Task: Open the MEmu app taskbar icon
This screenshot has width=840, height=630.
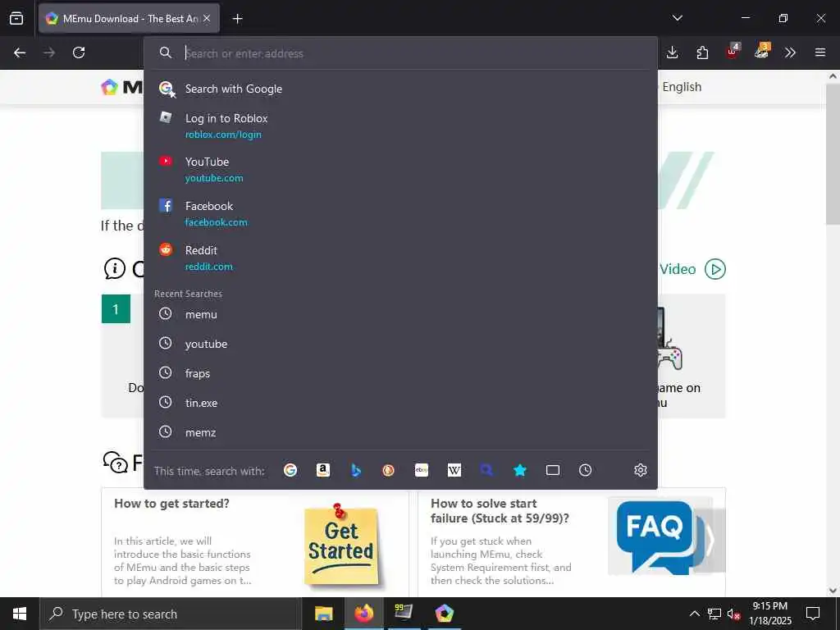Action: coord(444,614)
